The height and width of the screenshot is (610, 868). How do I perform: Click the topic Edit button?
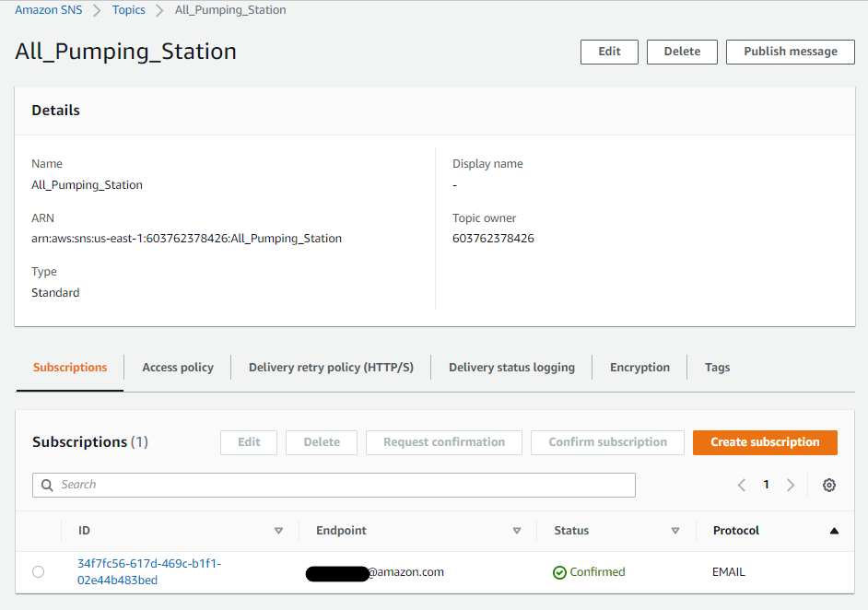pyautogui.click(x=609, y=52)
